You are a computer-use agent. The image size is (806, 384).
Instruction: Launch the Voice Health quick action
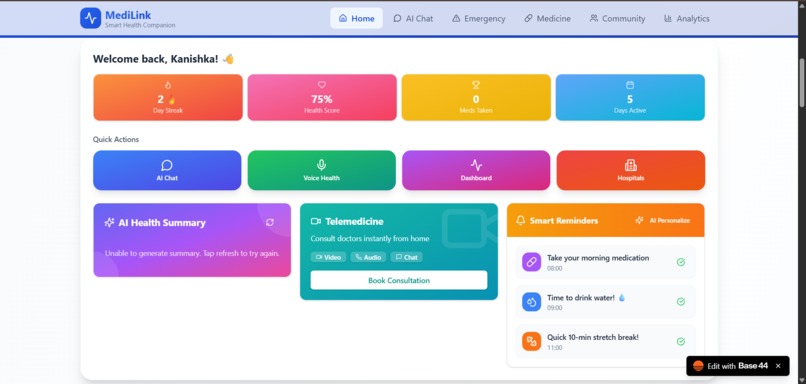322,170
